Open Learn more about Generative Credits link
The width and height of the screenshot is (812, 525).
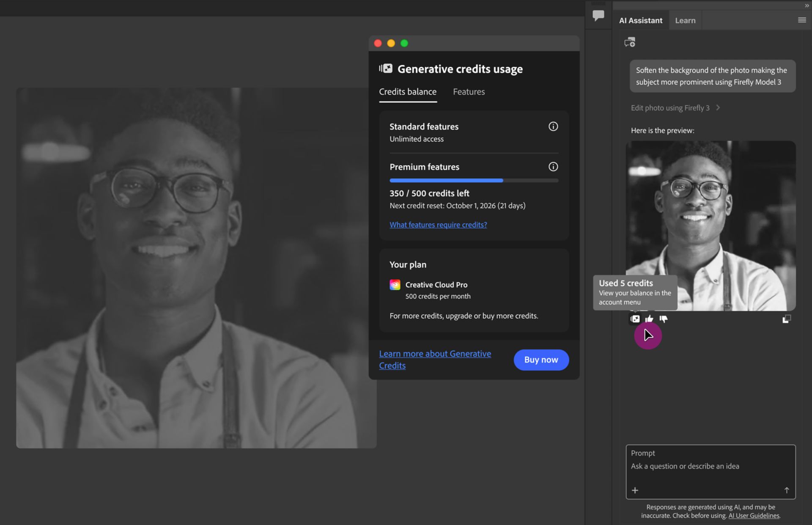[x=435, y=359]
